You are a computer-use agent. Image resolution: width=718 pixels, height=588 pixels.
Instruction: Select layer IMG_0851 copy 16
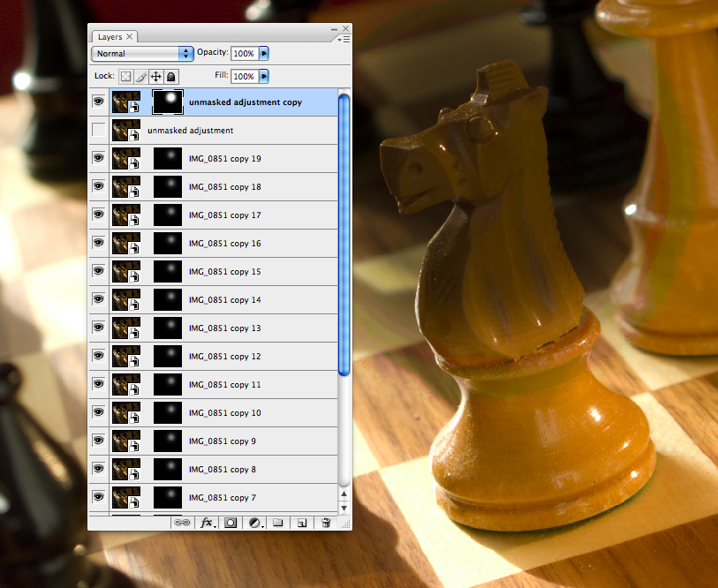tap(225, 244)
